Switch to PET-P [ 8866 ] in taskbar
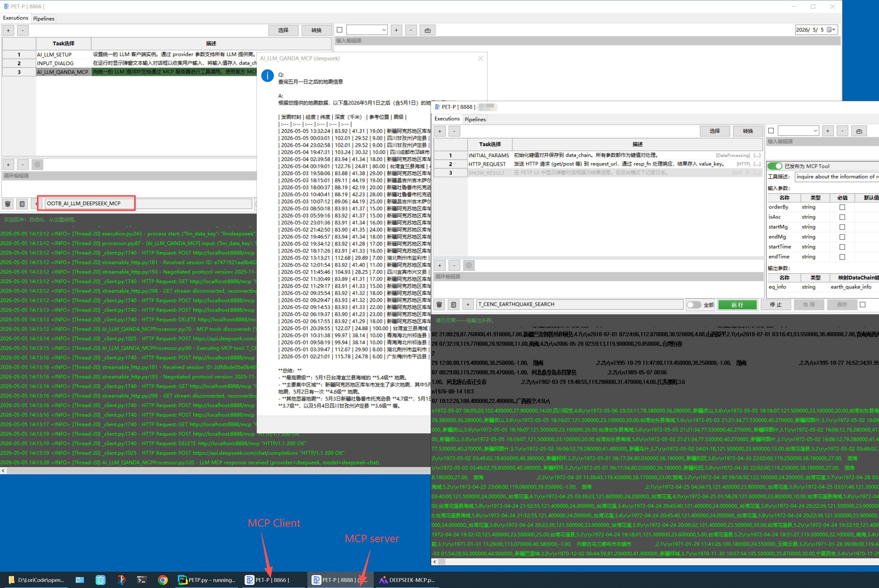 (273, 580)
